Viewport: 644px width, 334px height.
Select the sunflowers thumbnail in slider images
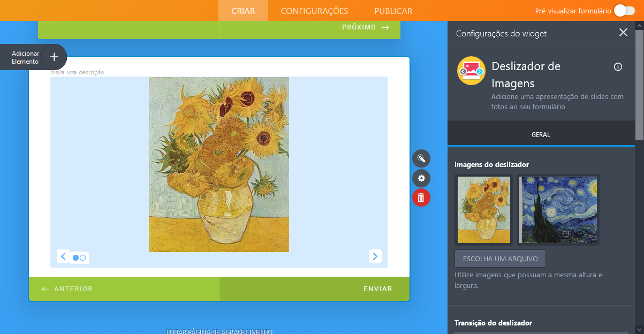tap(484, 210)
